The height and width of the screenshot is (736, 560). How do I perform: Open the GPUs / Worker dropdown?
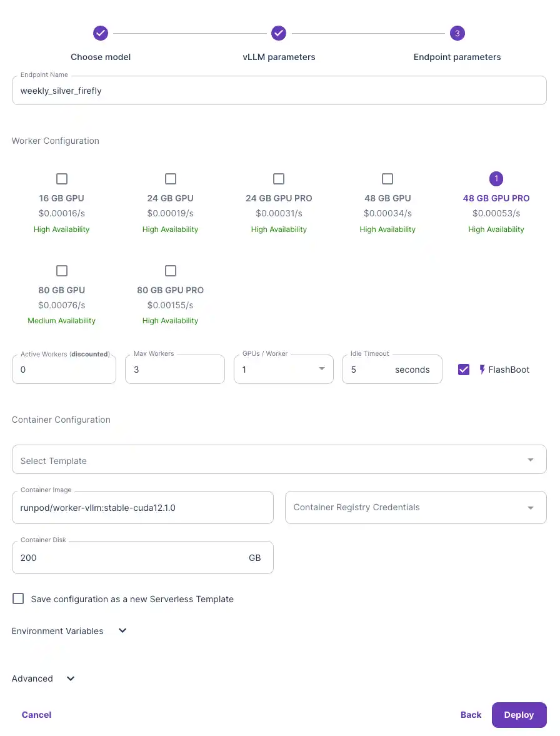pos(283,370)
